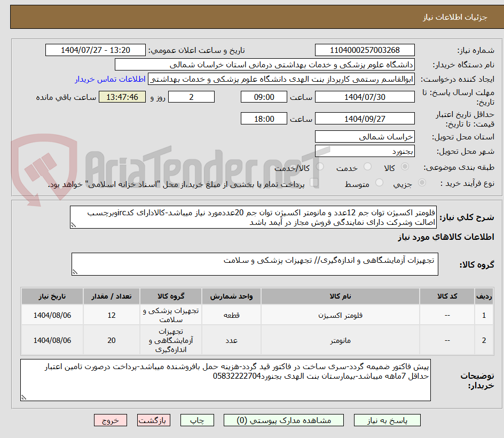The width and height of the screenshot is (504, 438).
Task: Click the expand arrow icon in شرح کلی نیاز box
Action: click(x=73, y=225)
